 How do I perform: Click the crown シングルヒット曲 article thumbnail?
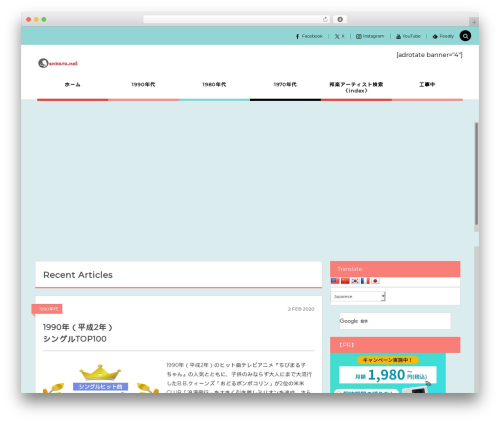[x=101, y=378]
